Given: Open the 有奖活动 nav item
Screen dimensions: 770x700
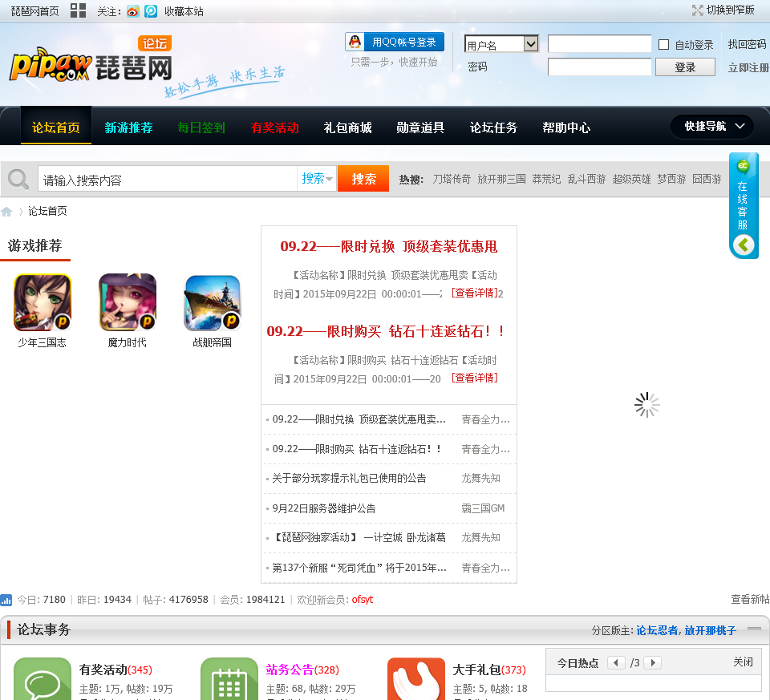Looking at the screenshot, I should point(274,127).
